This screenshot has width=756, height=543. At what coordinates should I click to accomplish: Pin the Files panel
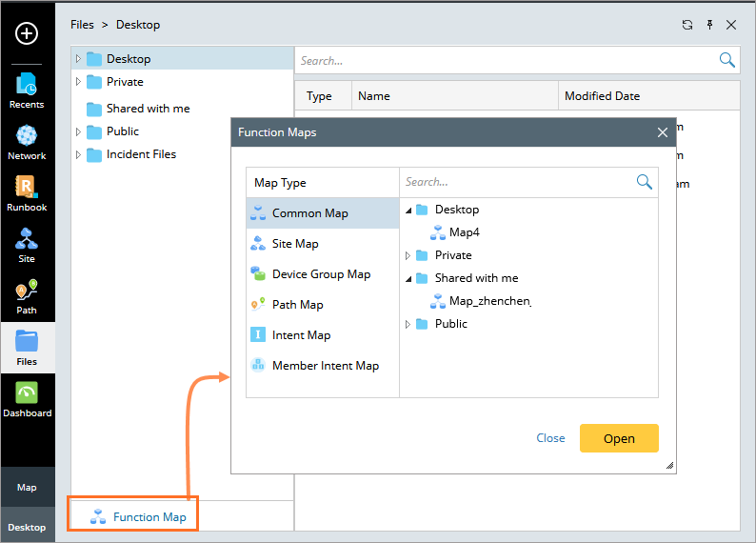709,25
